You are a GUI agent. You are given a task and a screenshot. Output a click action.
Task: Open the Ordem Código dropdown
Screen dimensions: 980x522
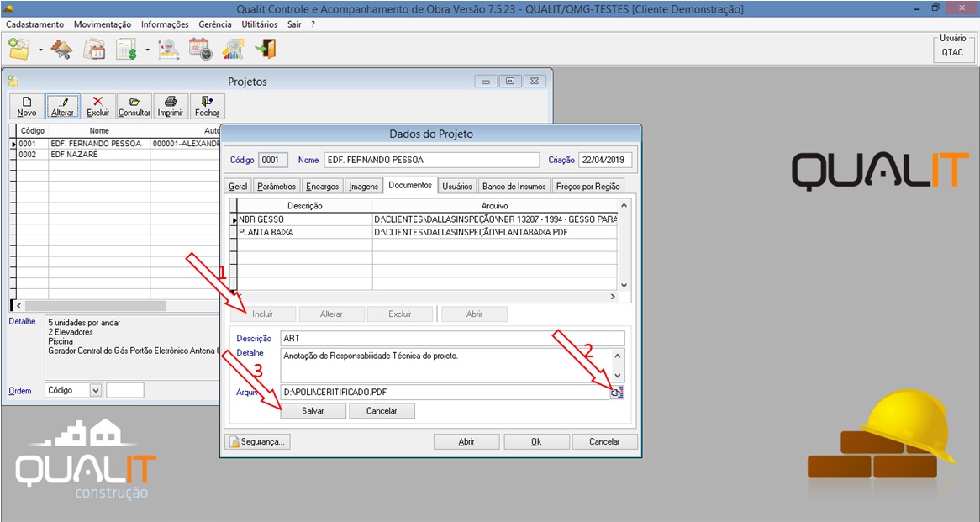click(96, 390)
